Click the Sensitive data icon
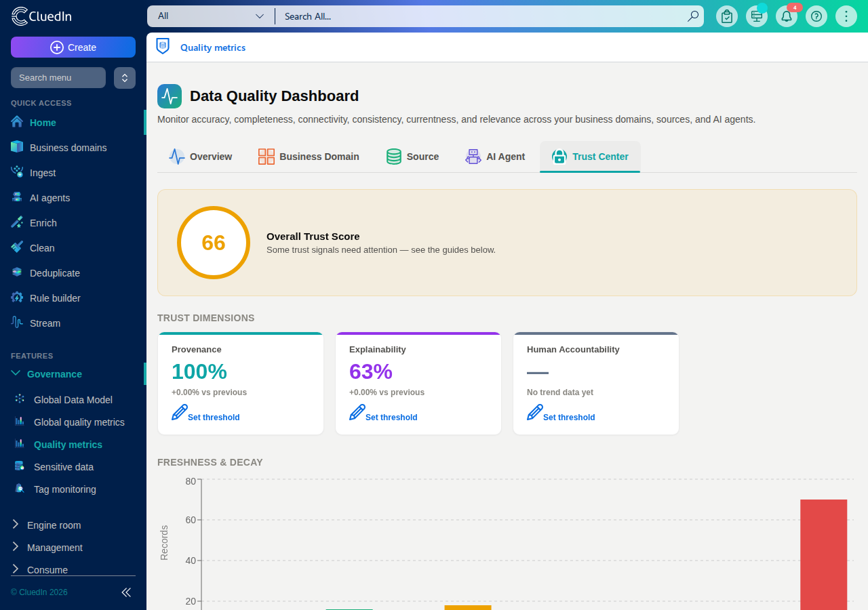This screenshot has width=868, height=610. (x=20, y=466)
